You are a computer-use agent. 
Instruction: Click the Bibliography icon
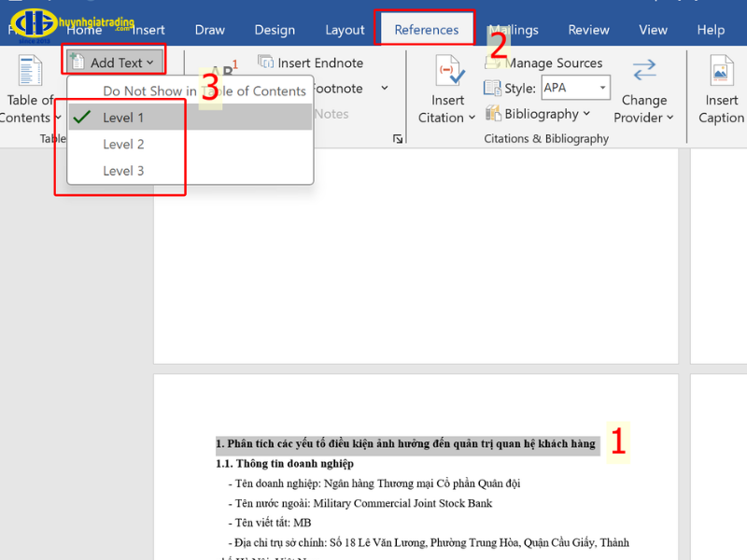coord(493,114)
